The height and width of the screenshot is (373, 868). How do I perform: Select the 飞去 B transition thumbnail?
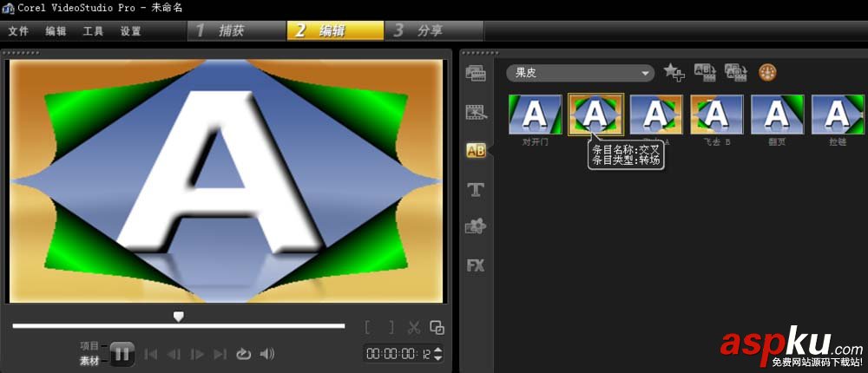[717, 114]
